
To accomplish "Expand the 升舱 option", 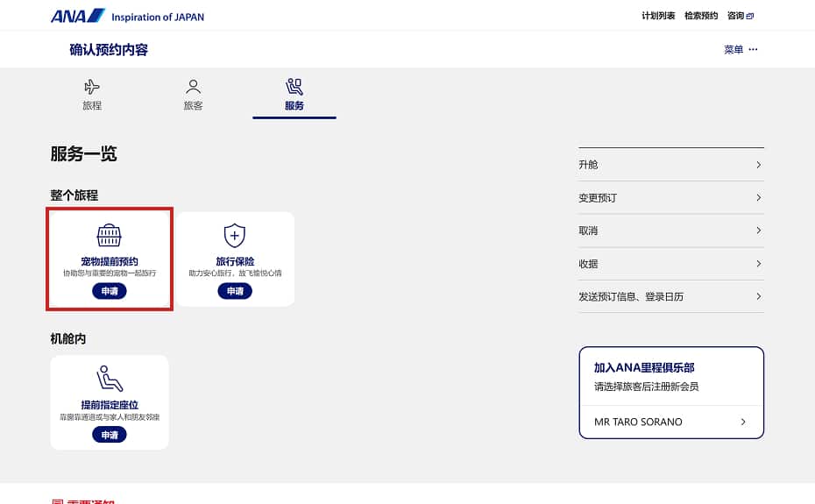I will coord(670,165).
